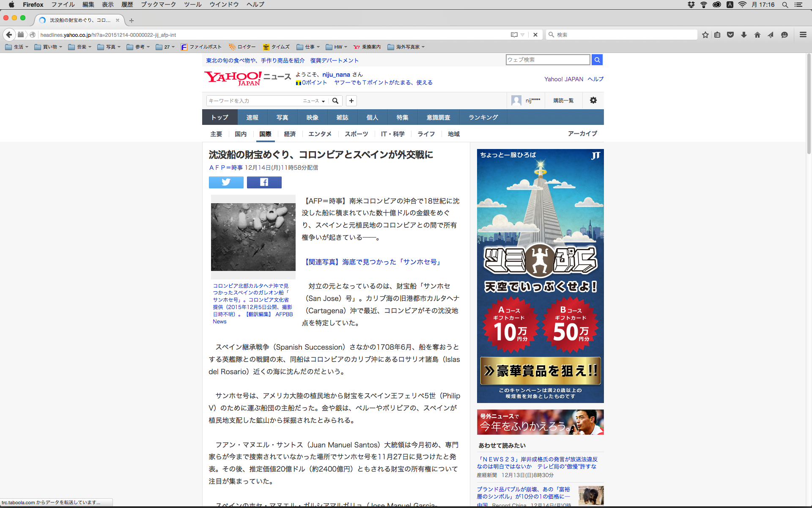812x508 pixels.
Task: Click the 購読一覧 button
Action: click(x=563, y=100)
